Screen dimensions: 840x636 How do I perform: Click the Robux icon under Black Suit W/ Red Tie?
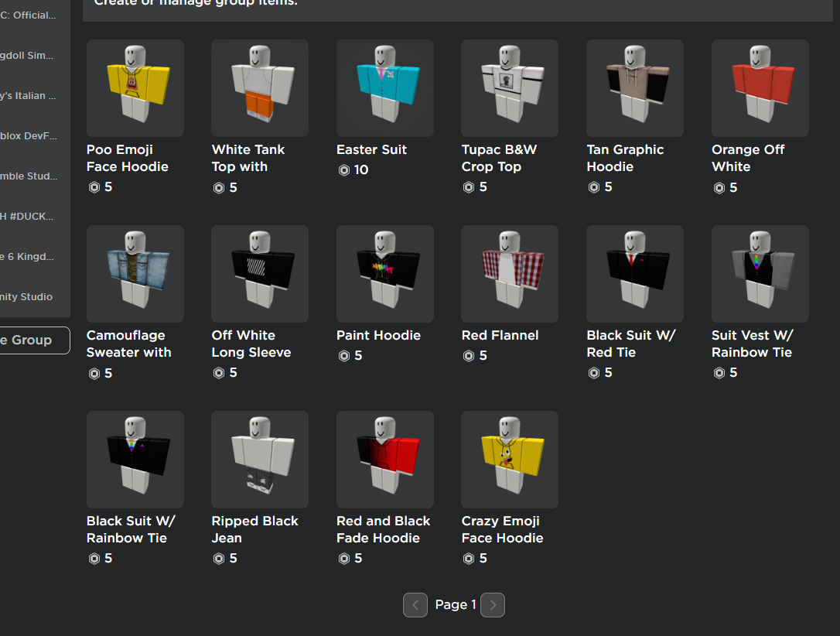point(593,373)
